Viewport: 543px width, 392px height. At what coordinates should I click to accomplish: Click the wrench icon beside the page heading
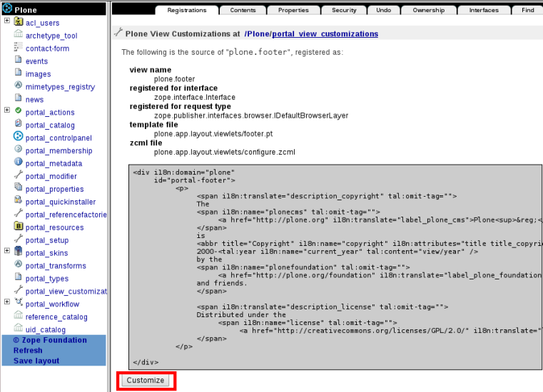pyautogui.click(x=118, y=33)
